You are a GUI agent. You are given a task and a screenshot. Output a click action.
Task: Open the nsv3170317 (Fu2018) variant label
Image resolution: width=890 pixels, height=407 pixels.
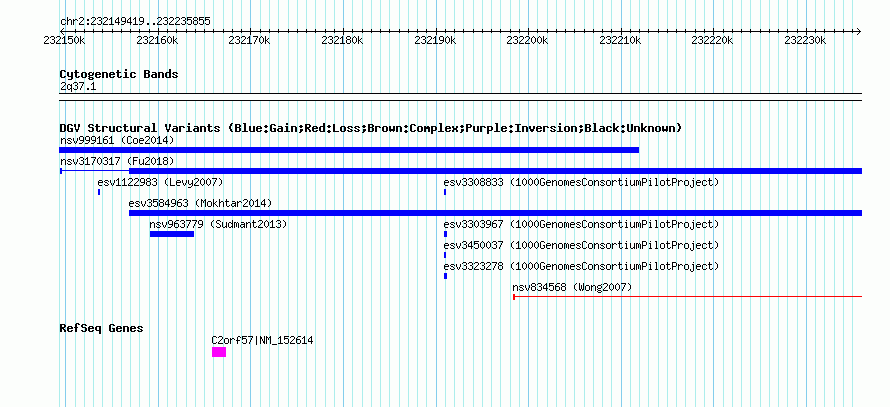(117, 161)
